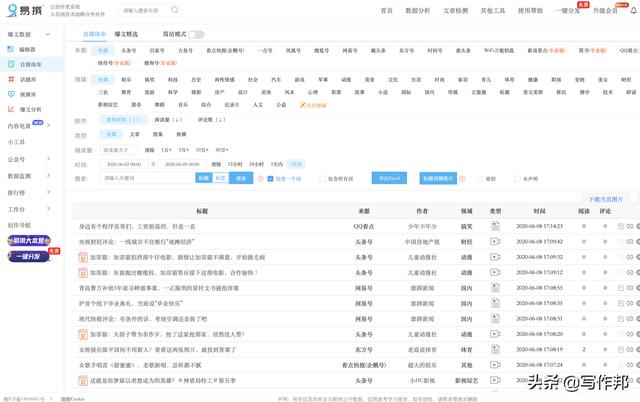
Task: Click the 阅读量大于 input field
Action: point(118,150)
